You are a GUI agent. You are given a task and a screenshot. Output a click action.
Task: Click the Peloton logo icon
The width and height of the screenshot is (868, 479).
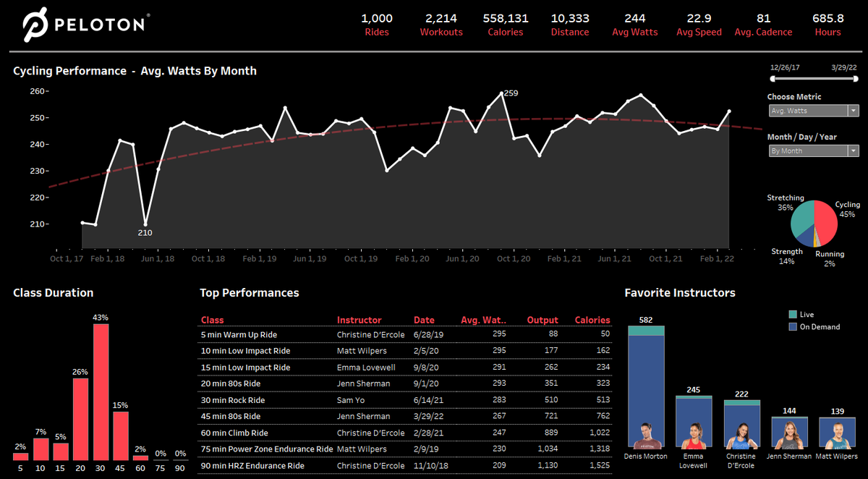[x=35, y=26]
